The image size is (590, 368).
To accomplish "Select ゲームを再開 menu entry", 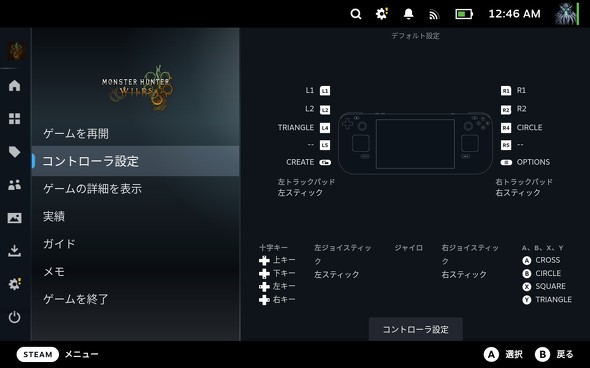I will click(135, 134).
